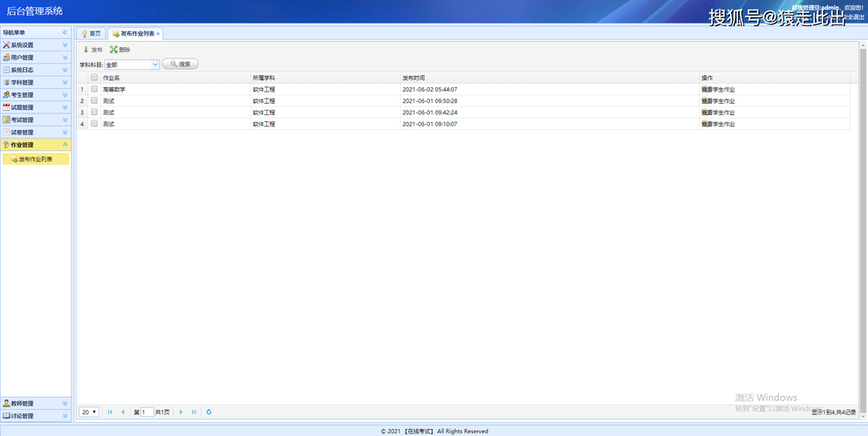Click the 学科管理 icon in sidebar

pos(6,83)
